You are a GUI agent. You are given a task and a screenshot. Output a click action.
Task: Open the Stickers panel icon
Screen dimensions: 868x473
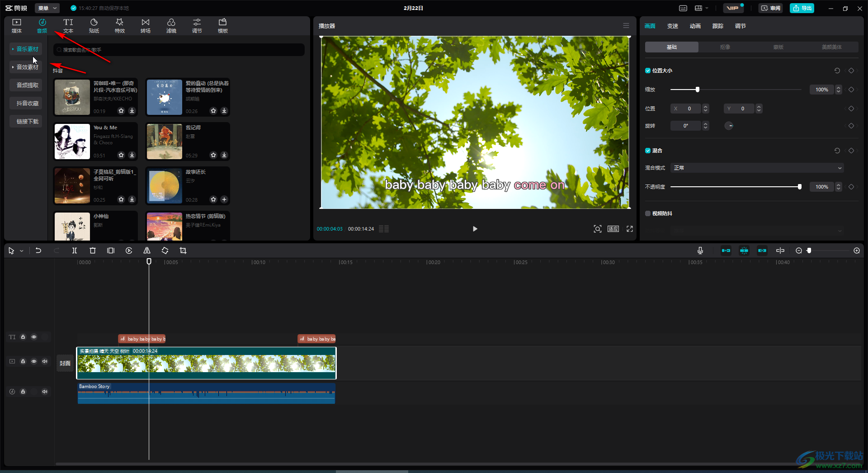tap(94, 26)
